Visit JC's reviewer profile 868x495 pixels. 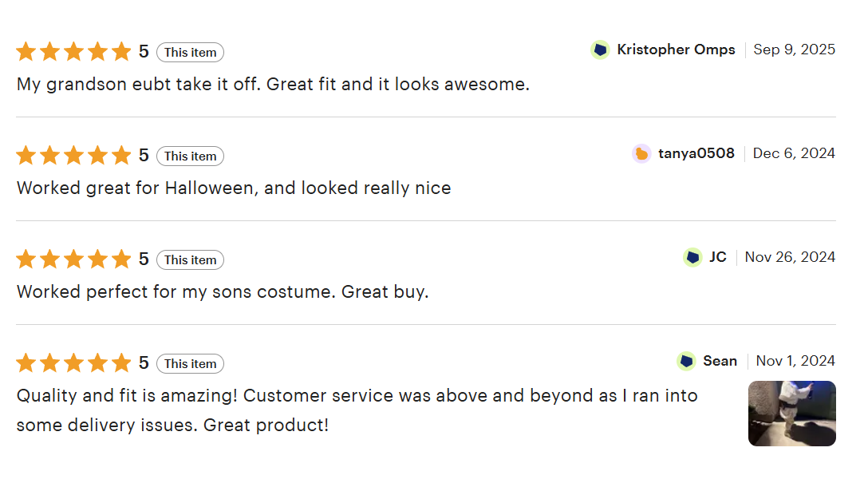coord(718,257)
